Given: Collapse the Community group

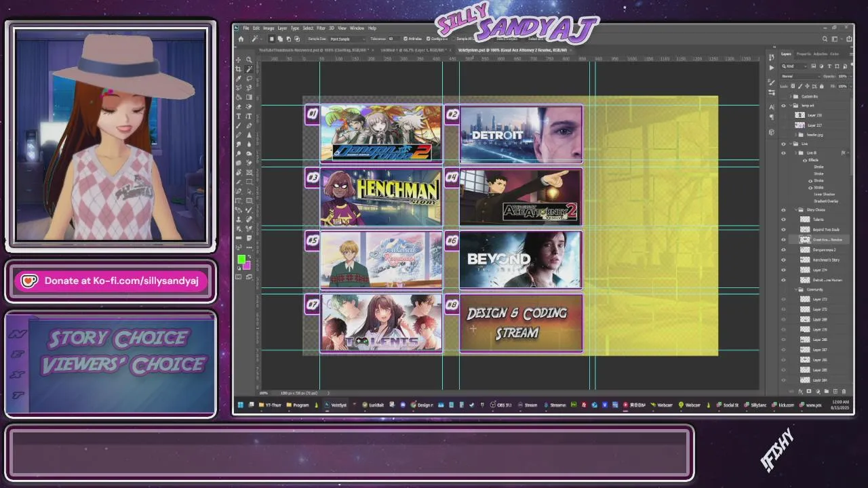Looking at the screenshot, I should pyautogui.click(x=796, y=289).
